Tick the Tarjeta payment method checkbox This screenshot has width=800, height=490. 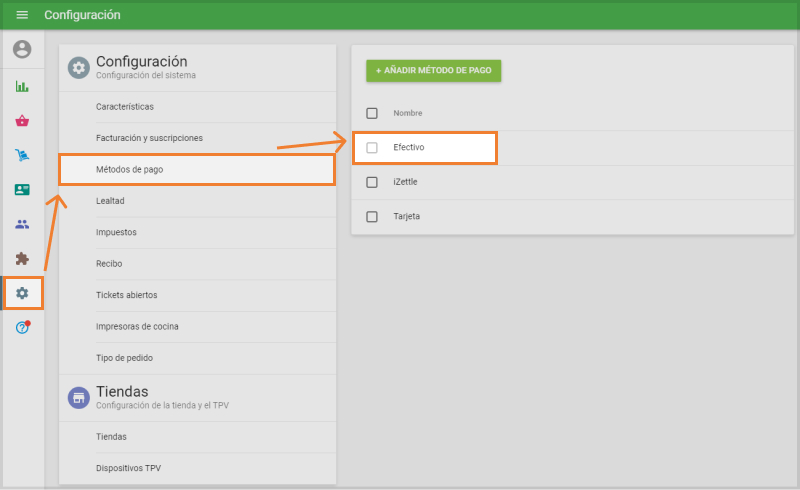click(372, 217)
